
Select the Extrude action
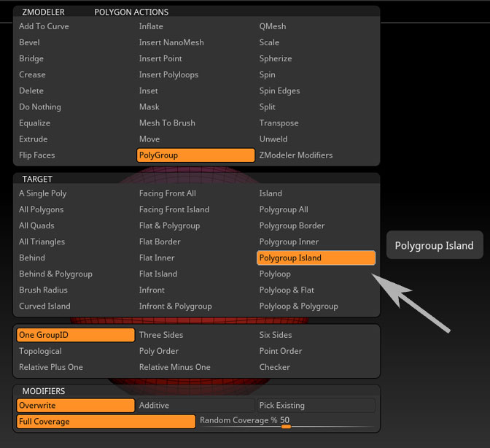pos(33,139)
